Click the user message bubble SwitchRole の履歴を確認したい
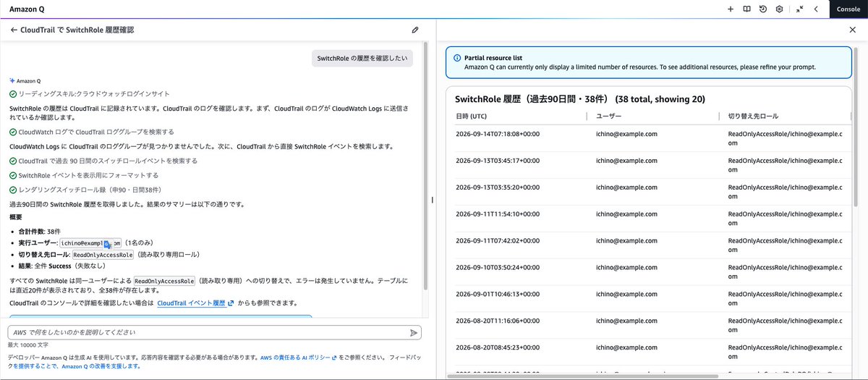The image size is (868, 380). [362, 59]
